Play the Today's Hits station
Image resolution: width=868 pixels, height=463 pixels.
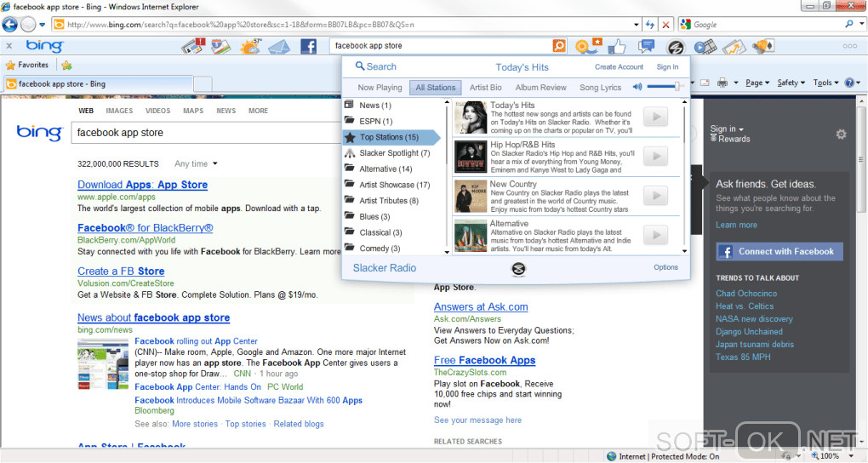pos(656,117)
